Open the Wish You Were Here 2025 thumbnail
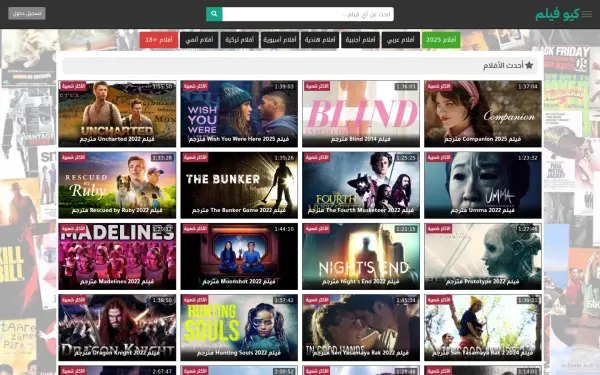Image resolution: width=600 pixels, height=375 pixels. [239, 114]
